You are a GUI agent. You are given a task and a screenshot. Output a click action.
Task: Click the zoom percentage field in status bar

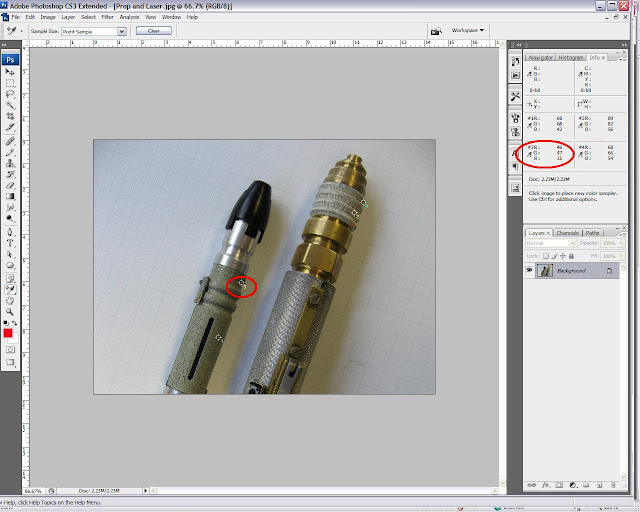[33, 491]
